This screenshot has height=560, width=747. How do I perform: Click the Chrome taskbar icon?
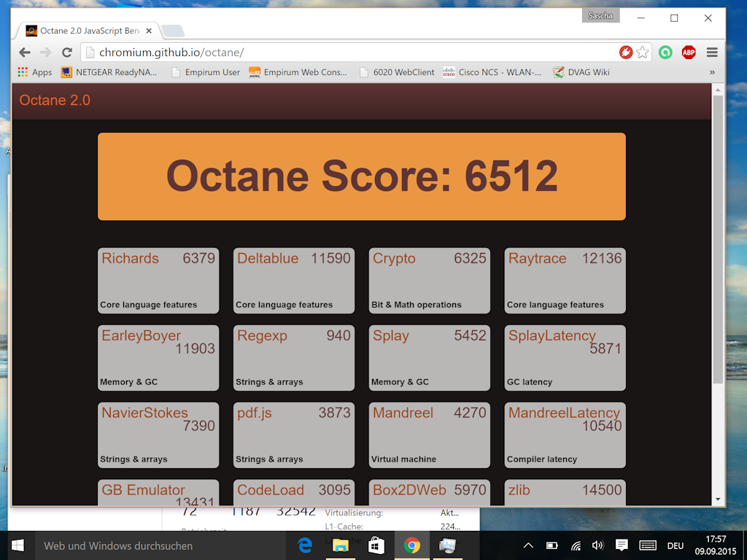tap(412, 545)
